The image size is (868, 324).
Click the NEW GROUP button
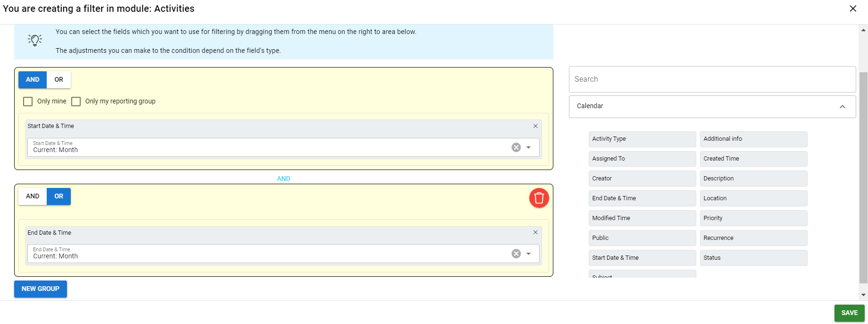41,289
